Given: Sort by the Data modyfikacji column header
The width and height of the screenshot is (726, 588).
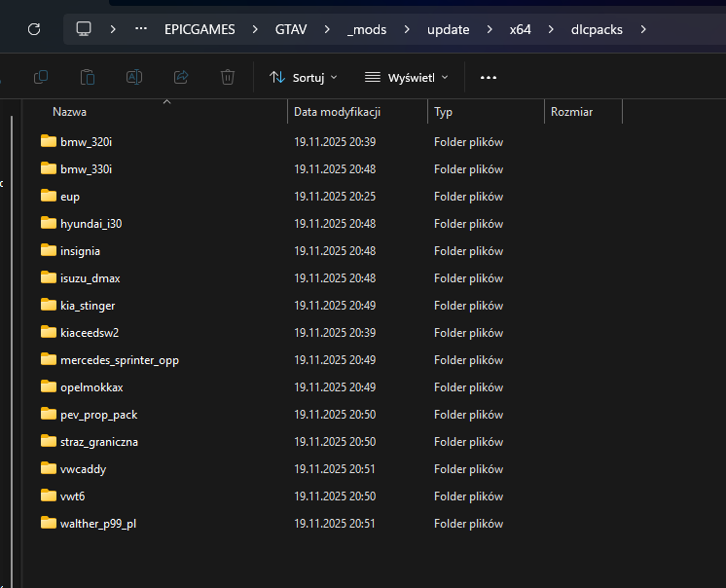Looking at the screenshot, I should [x=337, y=112].
